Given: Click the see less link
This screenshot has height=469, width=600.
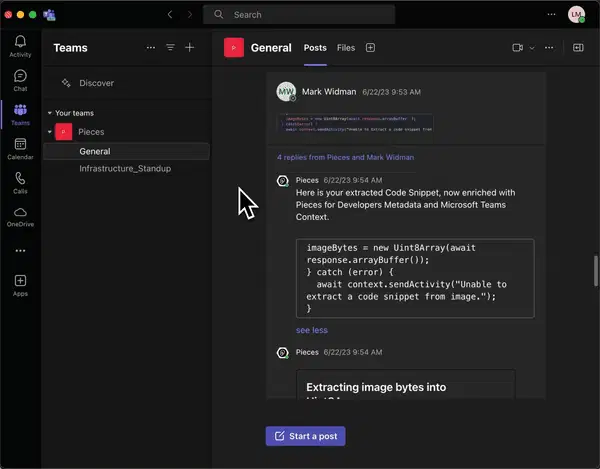Looking at the screenshot, I should tap(311, 330).
